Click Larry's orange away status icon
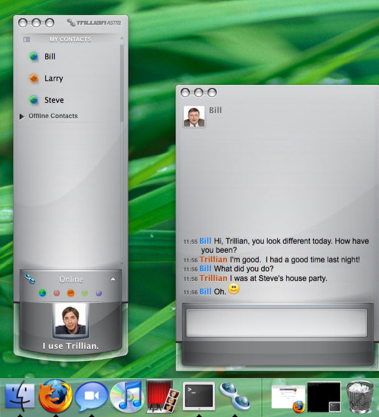The width and height of the screenshot is (379, 417). tap(34, 78)
